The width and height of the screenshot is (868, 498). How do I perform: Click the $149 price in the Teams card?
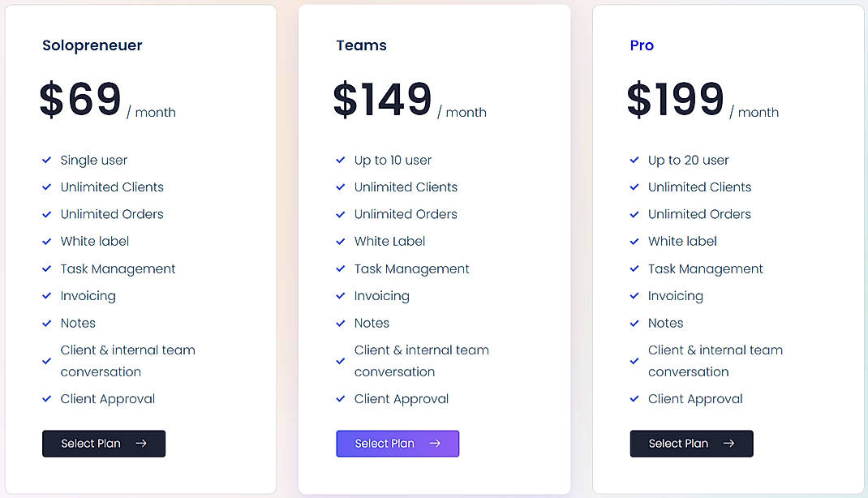tap(382, 99)
